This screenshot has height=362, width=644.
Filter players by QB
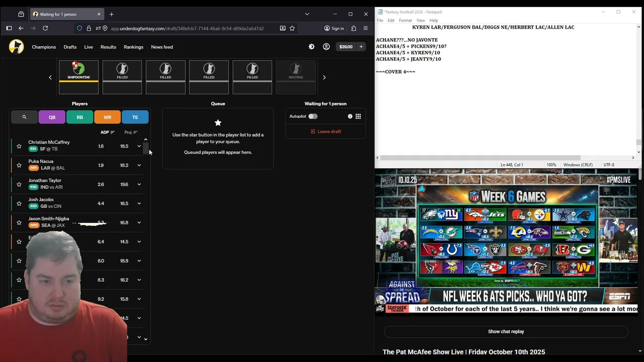pos(52,117)
